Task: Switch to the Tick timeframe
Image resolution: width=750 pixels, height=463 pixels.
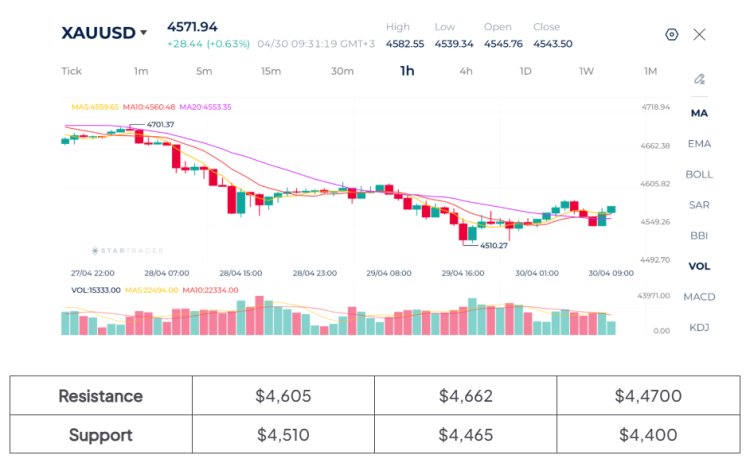Action: (x=71, y=71)
